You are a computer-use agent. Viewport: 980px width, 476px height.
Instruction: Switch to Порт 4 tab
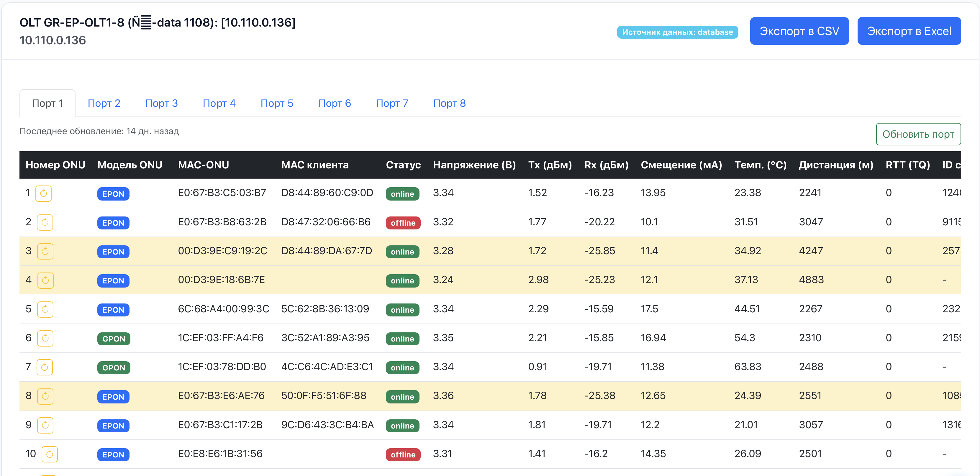(219, 103)
